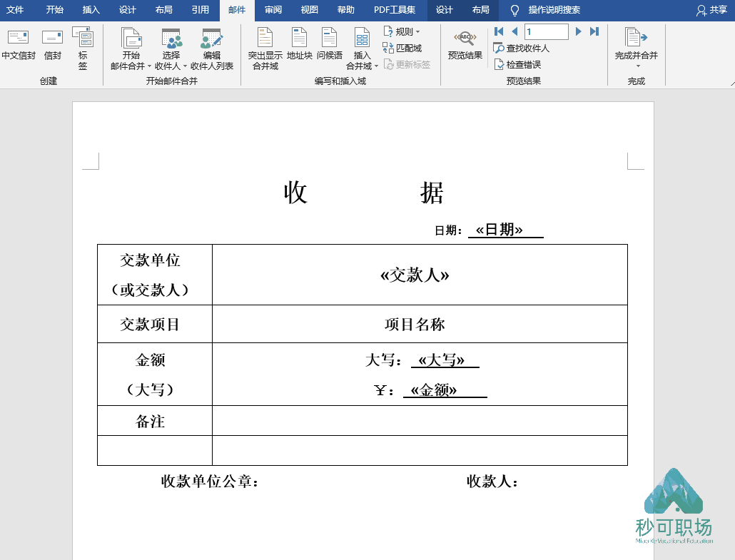Switch to the first 布局 tab

tap(163, 10)
